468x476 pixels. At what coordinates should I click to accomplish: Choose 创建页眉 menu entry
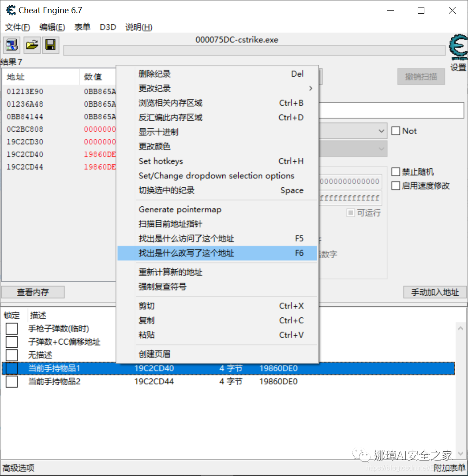(x=217, y=354)
